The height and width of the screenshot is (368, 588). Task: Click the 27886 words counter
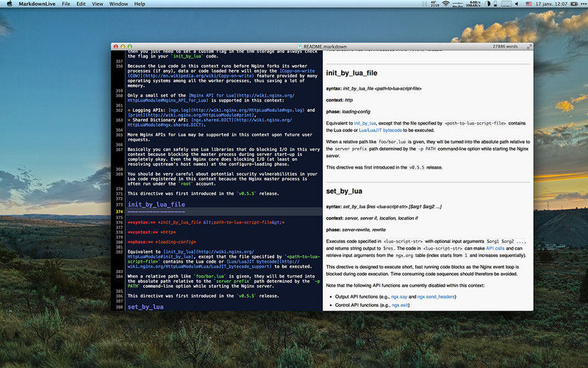[x=505, y=46]
